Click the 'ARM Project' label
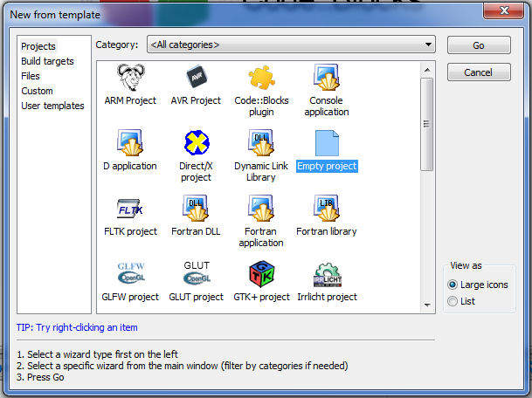Image resolution: width=532 pixels, height=398 pixels. click(x=130, y=100)
